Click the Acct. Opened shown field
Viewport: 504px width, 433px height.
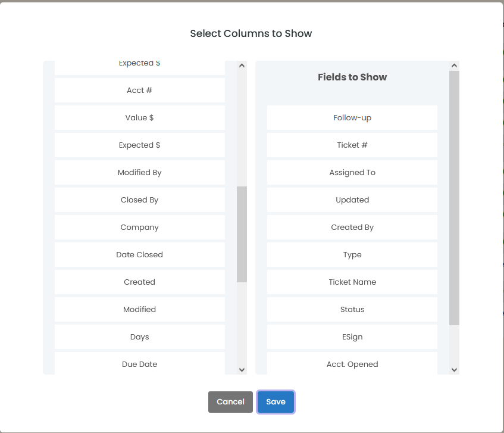[352, 365]
